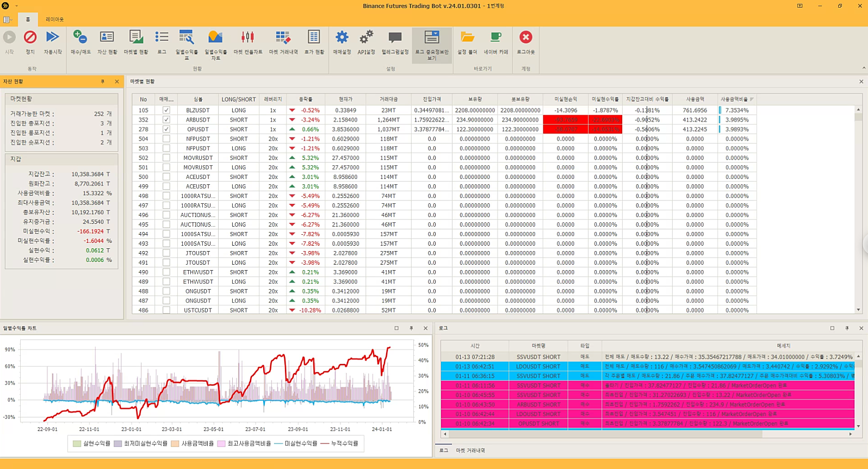
Task: Select the USTCUSDT -10.28% cell
Action: click(x=306, y=310)
